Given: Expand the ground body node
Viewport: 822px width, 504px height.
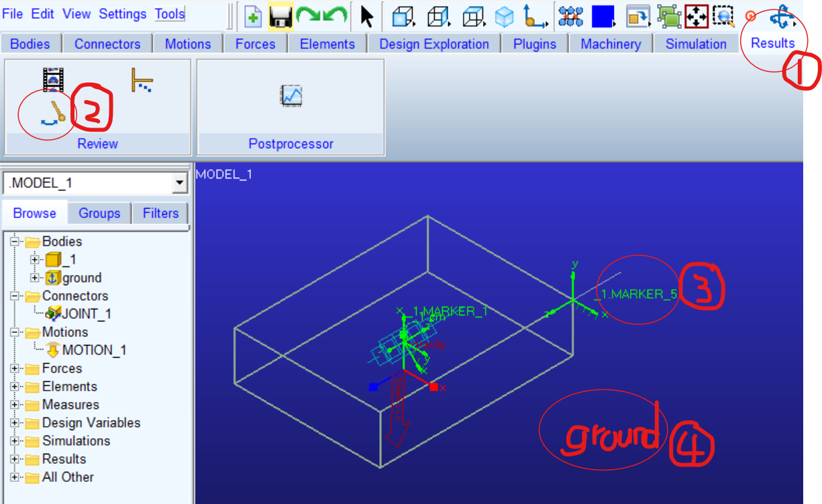Looking at the screenshot, I should pos(36,278).
